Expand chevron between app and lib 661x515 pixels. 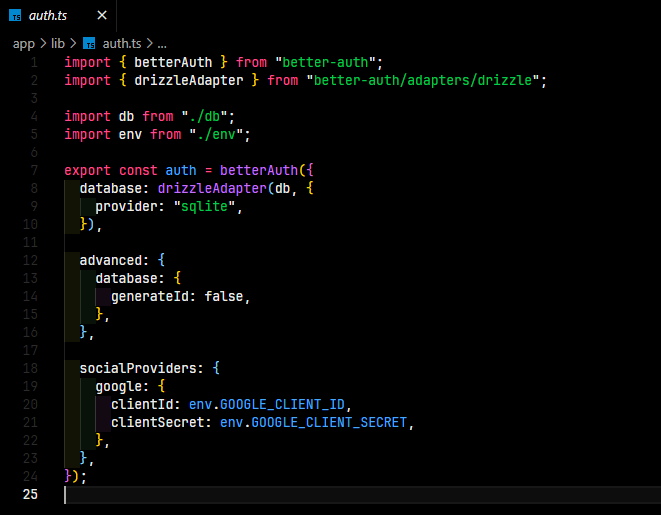43,43
